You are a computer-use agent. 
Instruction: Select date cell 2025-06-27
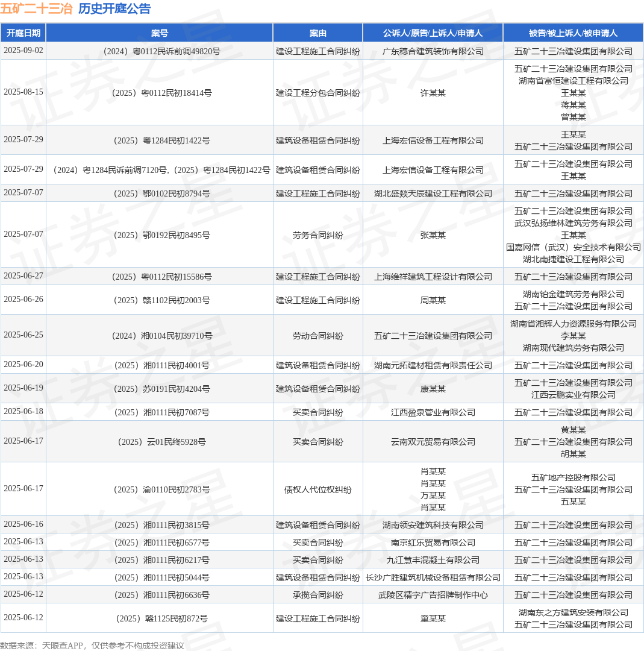click(23, 275)
